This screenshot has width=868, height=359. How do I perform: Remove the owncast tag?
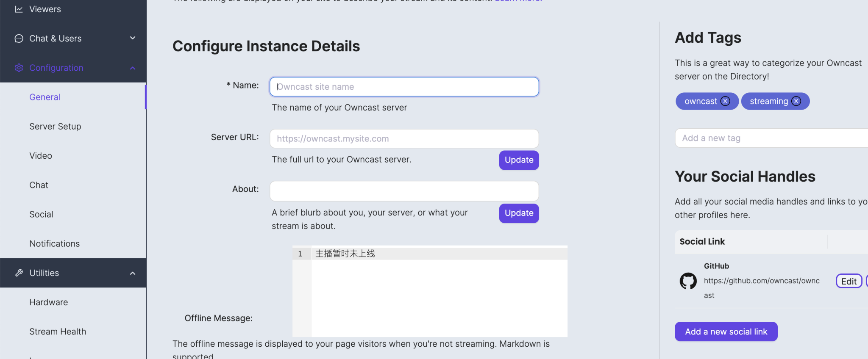tap(725, 101)
